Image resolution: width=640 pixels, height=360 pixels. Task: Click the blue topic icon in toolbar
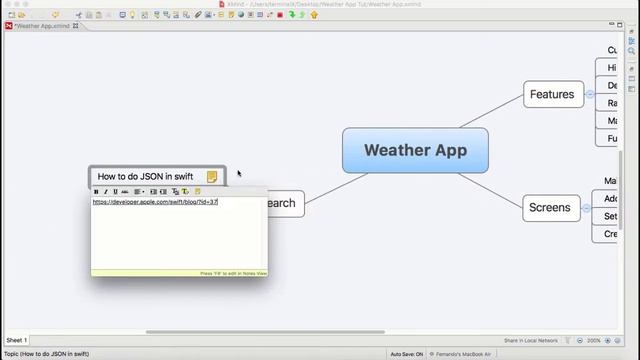(x=122, y=15)
